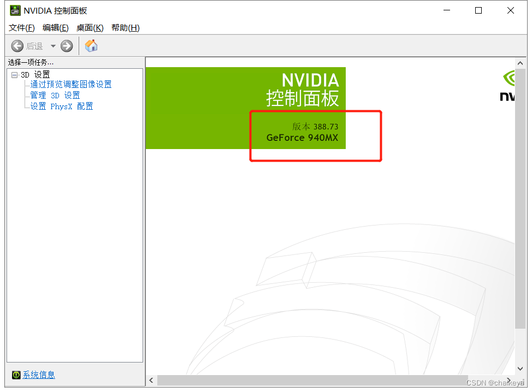Screen dimensions: 532x392
Task: Open the back history dropdown arrow
Action: [x=53, y=46]
